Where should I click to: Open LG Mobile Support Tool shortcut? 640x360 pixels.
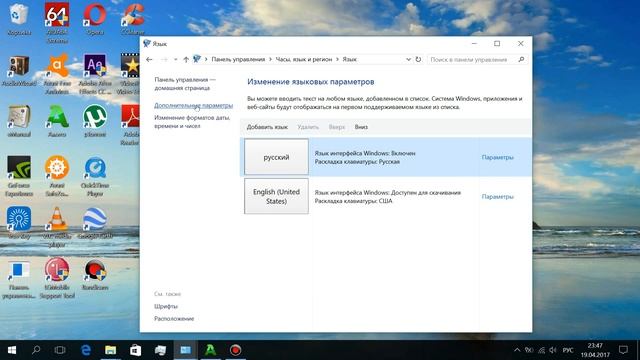tap(57, 278)
